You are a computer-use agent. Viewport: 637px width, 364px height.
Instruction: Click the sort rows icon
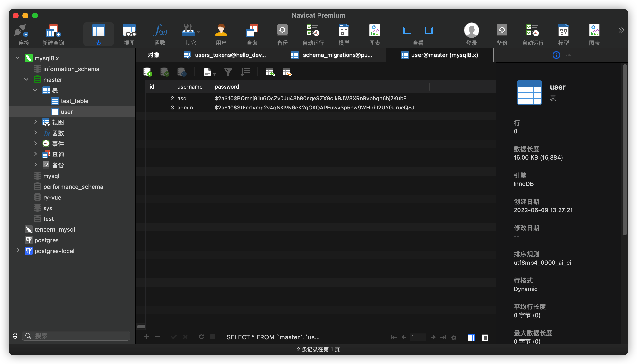point(245,72)
